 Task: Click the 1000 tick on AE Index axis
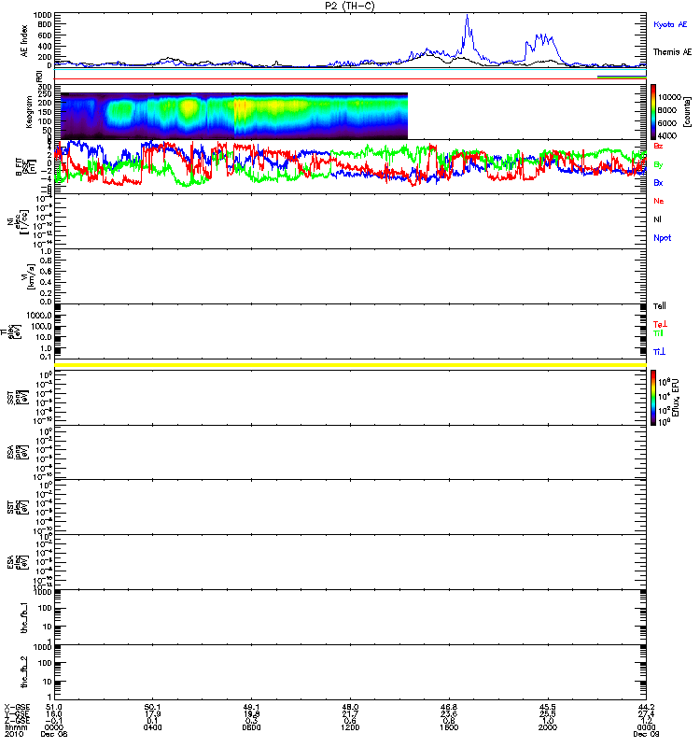click(x=42, y=15)
